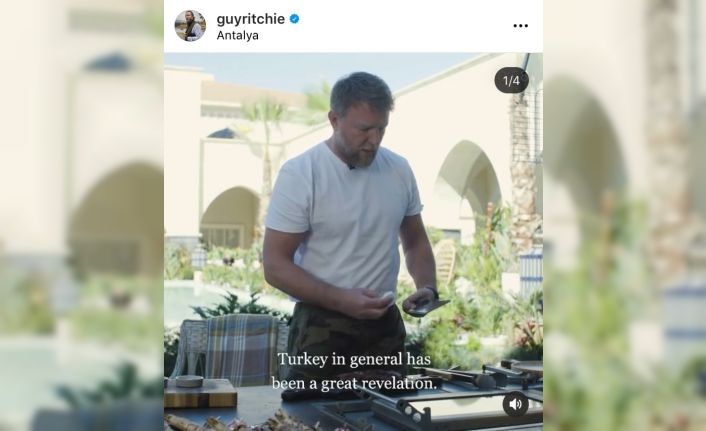Open the three-dot more options menu
The height and width of the screenshot is (431, 706).
[520, 26]
